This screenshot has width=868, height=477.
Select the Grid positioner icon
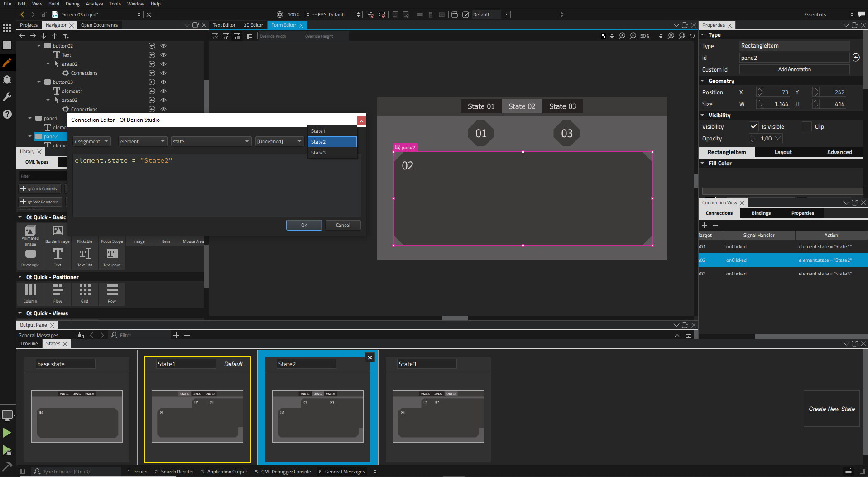point(85,293)
